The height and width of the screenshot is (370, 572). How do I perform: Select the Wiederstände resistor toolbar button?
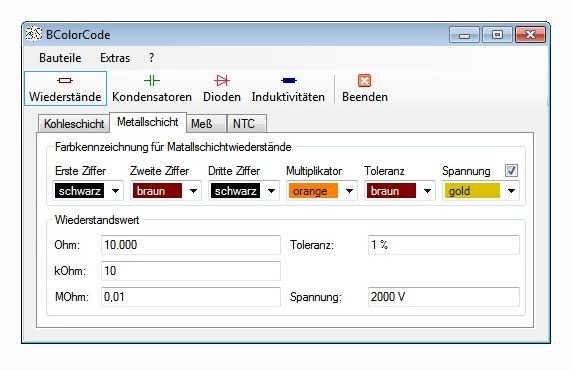pos(65,89)
